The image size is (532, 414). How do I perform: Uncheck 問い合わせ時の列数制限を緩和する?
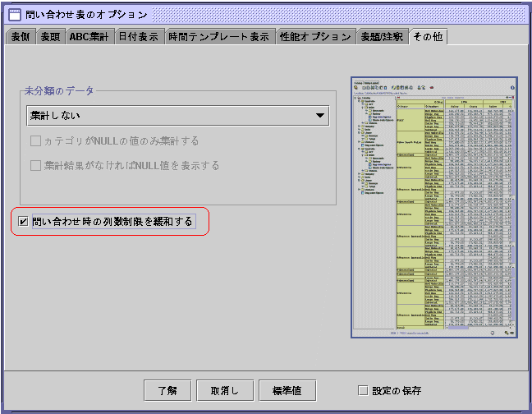tap(23, 222)
